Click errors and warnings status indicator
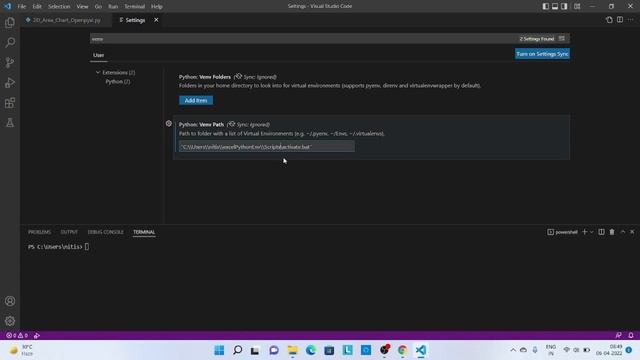 (x=17, y=335)
